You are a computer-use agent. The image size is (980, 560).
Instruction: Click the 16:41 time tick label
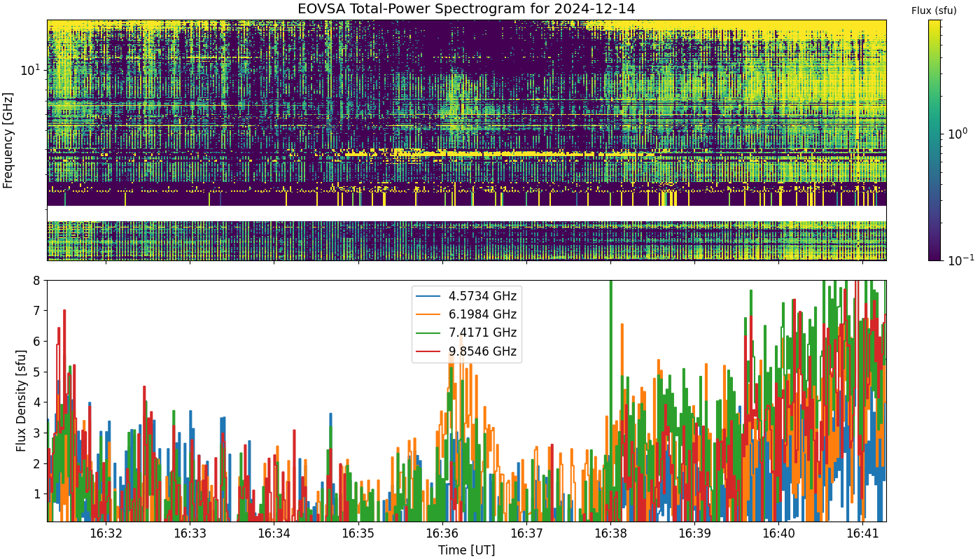click(862, 533)
